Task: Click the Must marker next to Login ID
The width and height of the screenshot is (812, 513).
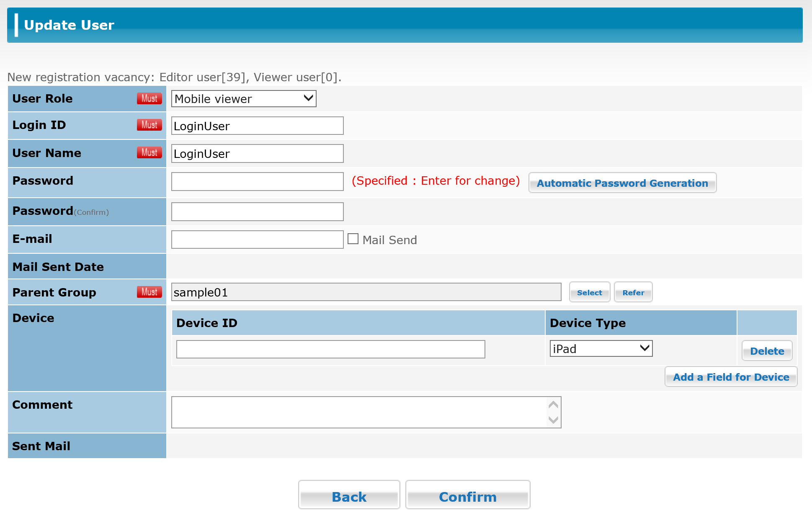Action: pyautogui.click(x=149, y=125)
